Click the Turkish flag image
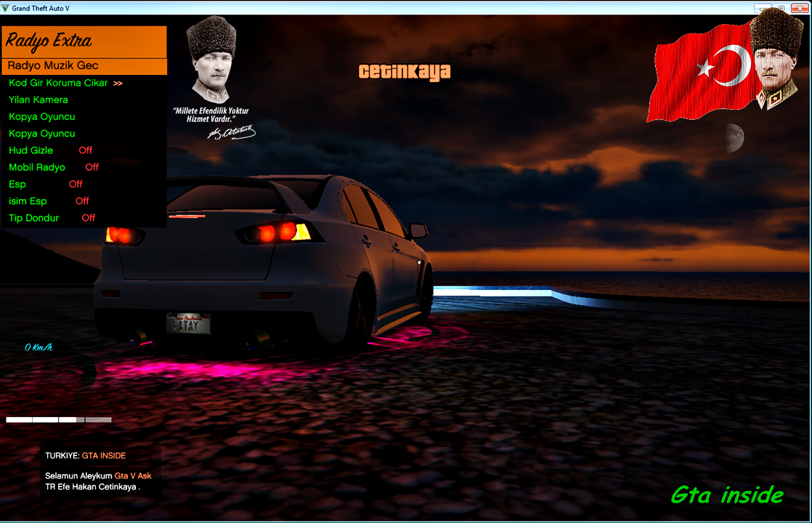The image size is (812, 523). pos(703,72)
